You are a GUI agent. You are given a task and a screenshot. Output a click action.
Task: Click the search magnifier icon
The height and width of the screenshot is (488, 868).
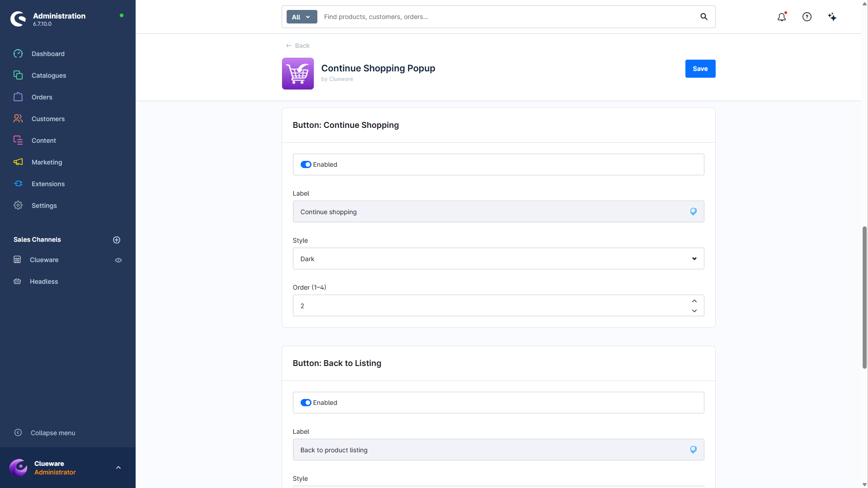[704, 17]
